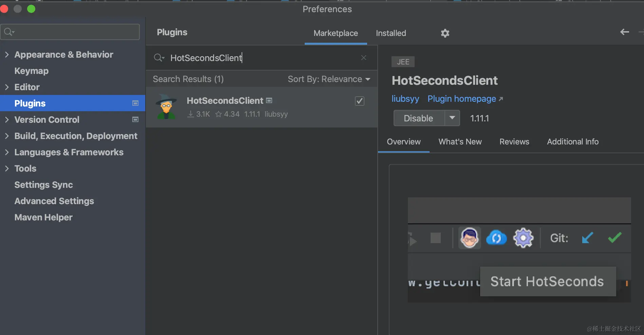The height and width of the screenshot is (335, 644).
Task: Click the avatar face icon in the preview toolbar
Action: pos(469,238)
